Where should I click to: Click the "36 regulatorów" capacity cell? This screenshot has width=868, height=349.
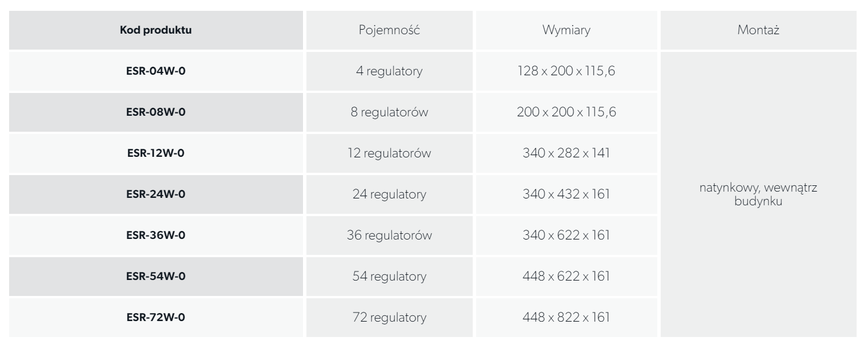click(x=391, y=235)
